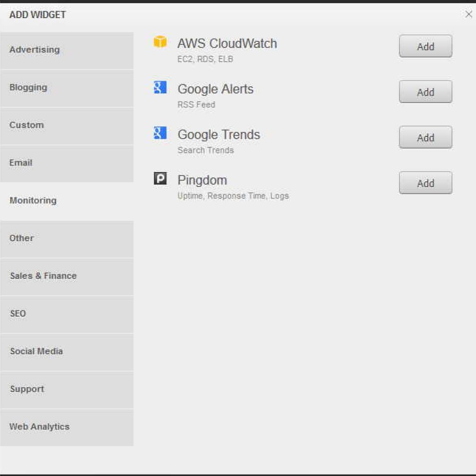Image resolution: width=476 pixels, height=476 pixels.
Task: Click the 'EC2, RDS, ELB' description
Action: coord(205,59)
